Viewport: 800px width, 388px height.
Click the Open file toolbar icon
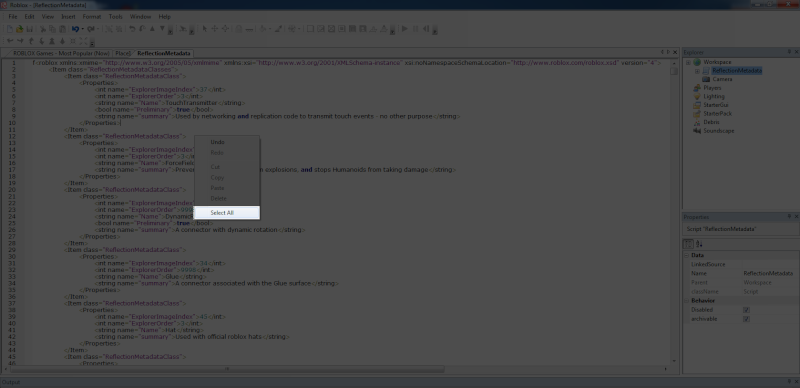19,29
